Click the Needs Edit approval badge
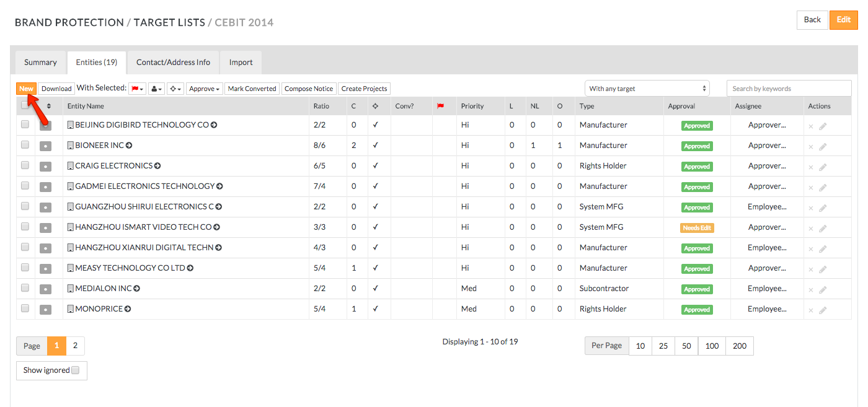 coord(696,228)
